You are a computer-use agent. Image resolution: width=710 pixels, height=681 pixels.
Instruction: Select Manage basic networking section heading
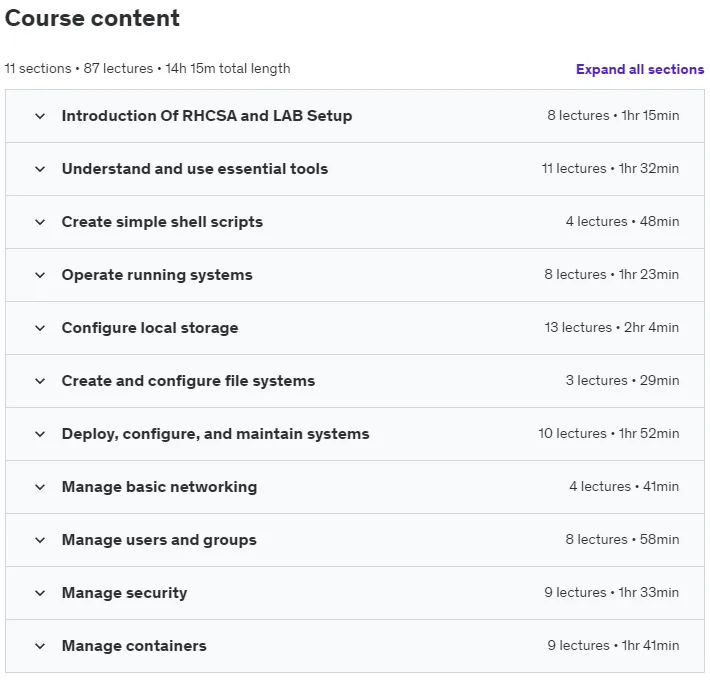point(159,487)
